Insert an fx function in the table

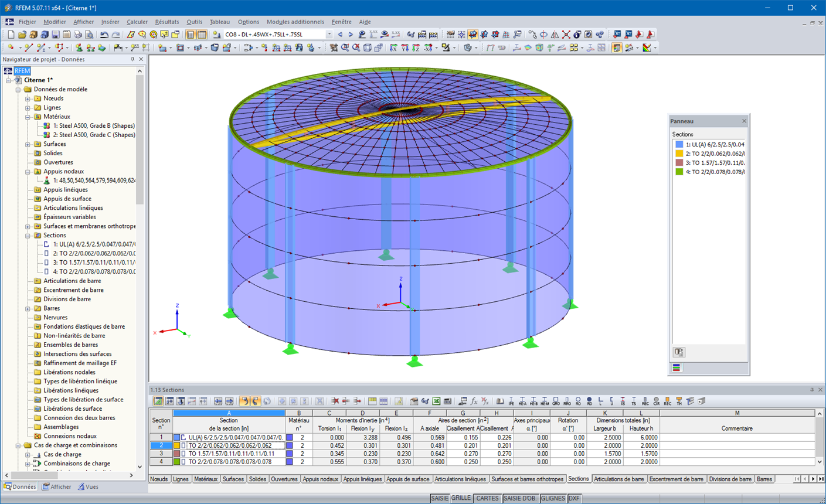(474, 401)
